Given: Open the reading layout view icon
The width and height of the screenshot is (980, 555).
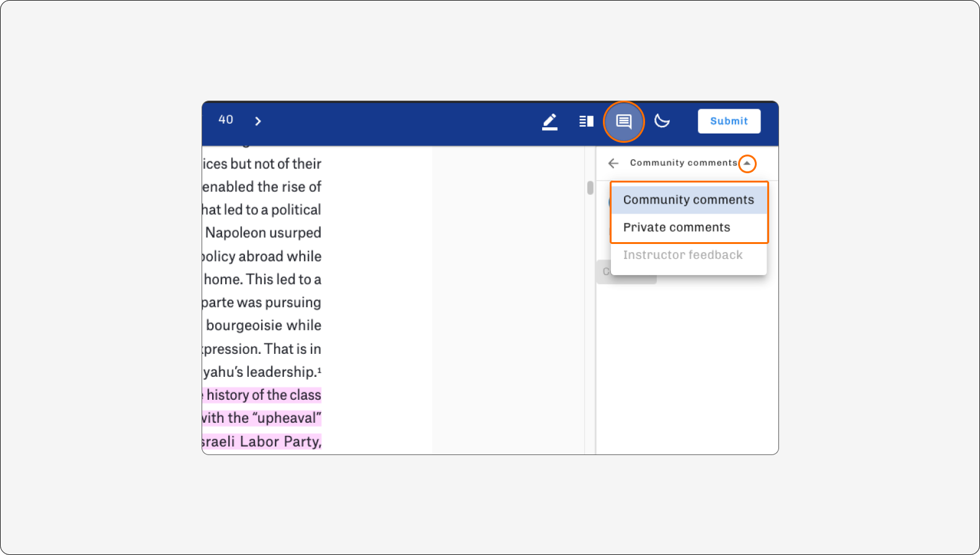Looking at the screenshot, I should click(586, 121).
